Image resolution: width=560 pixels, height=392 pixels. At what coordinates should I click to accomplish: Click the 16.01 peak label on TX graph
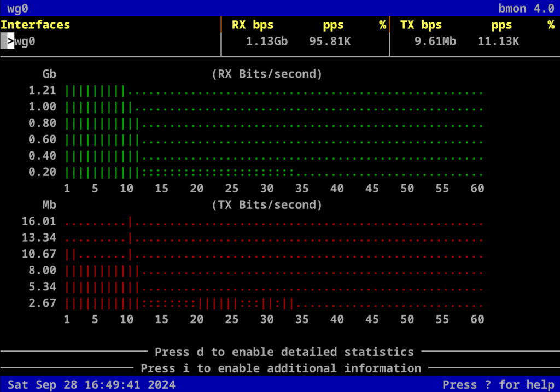coord(39,221)
